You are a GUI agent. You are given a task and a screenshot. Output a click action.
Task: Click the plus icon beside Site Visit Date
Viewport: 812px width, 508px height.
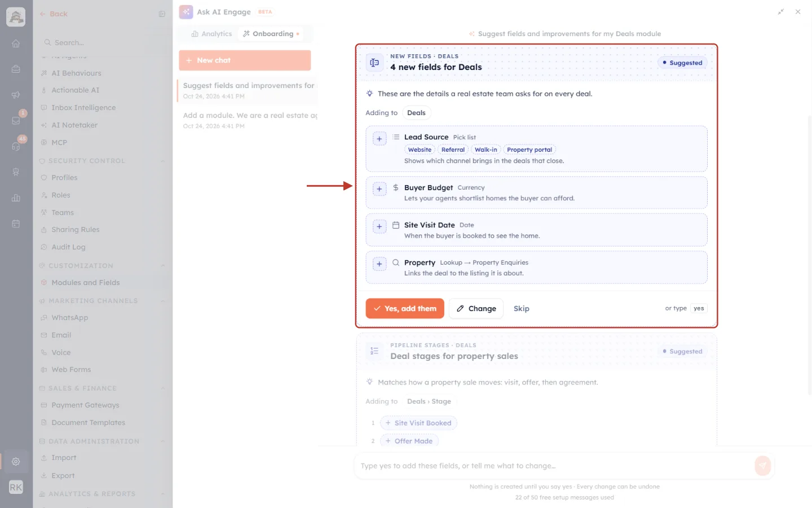coord(379,227)
